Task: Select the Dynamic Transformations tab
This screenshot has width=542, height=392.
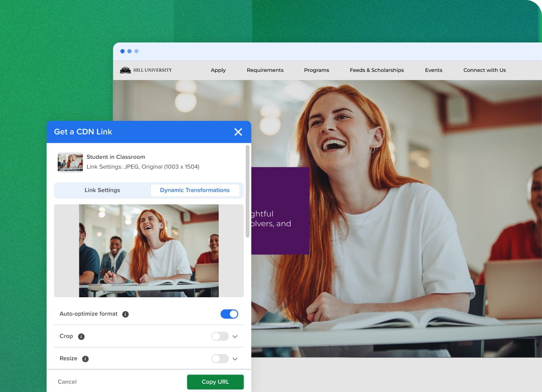Action: [x=195, y=190]
